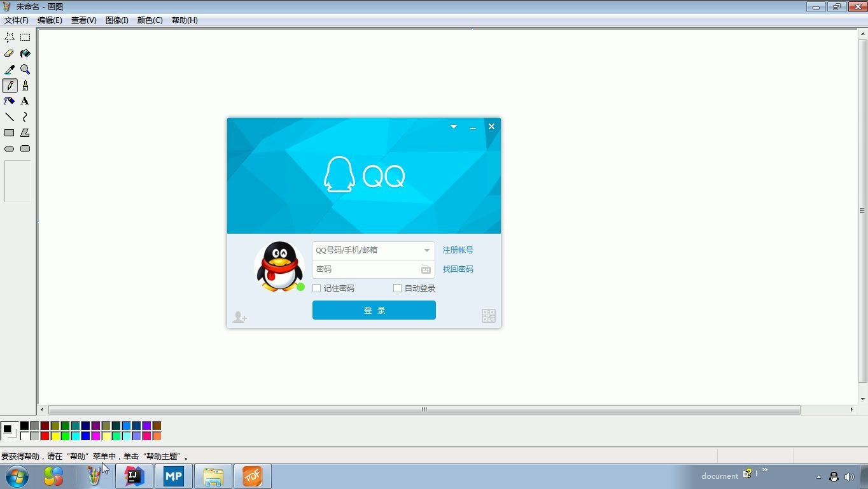
Task: Select the Text tool
Action: pyautogui.click(x=25, y=101)
